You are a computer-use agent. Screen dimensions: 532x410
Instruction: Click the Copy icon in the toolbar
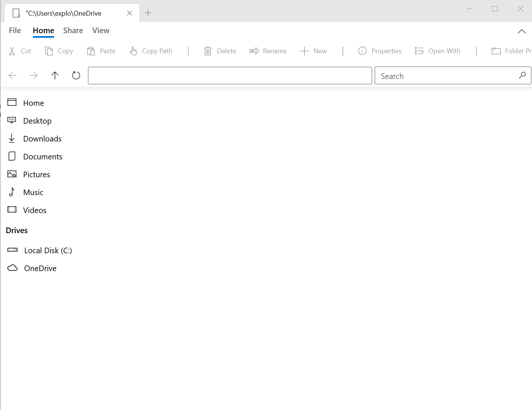click(49, 51)
